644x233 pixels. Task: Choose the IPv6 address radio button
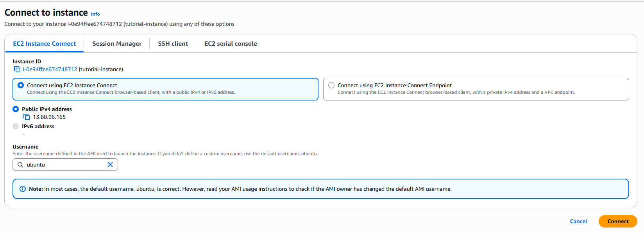coord(16,126)
